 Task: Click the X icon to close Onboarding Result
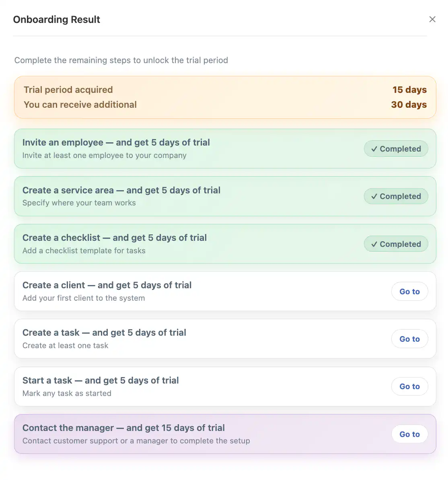pos(432,19)
